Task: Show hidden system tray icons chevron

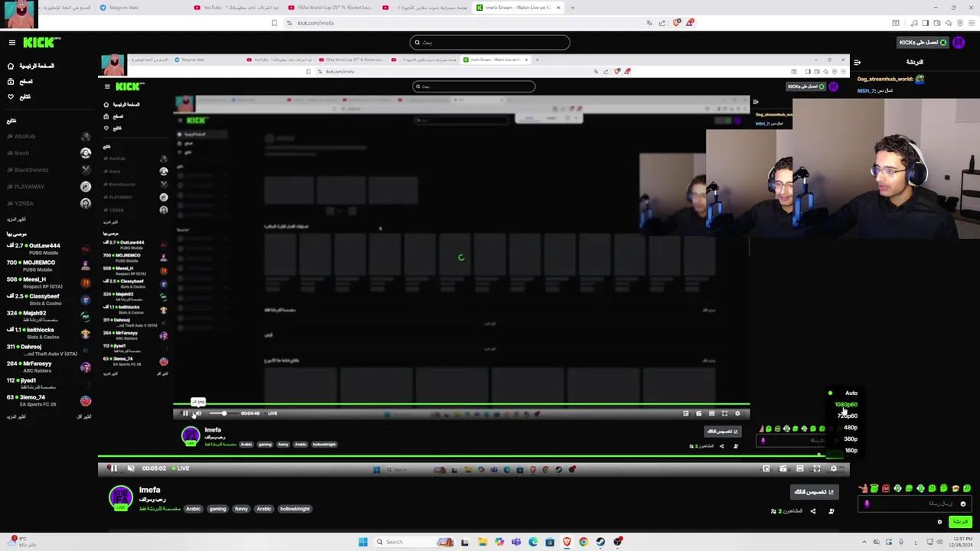Action: click(x=864, y=542)
